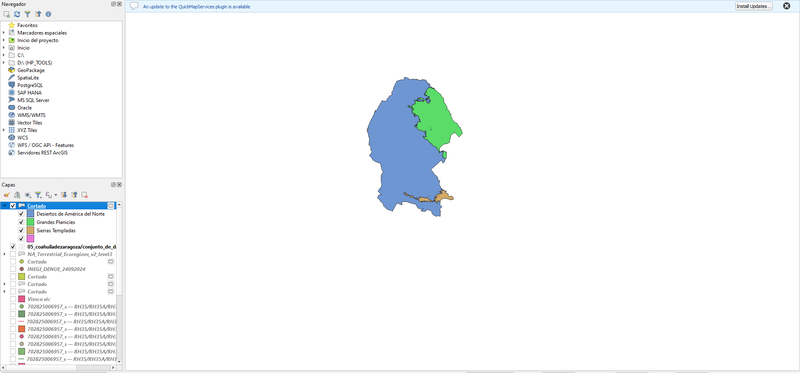This screenshot has width=800, height=373.
Task: Click the filter legend funnel icon in Capas
Action: [38, 195]
